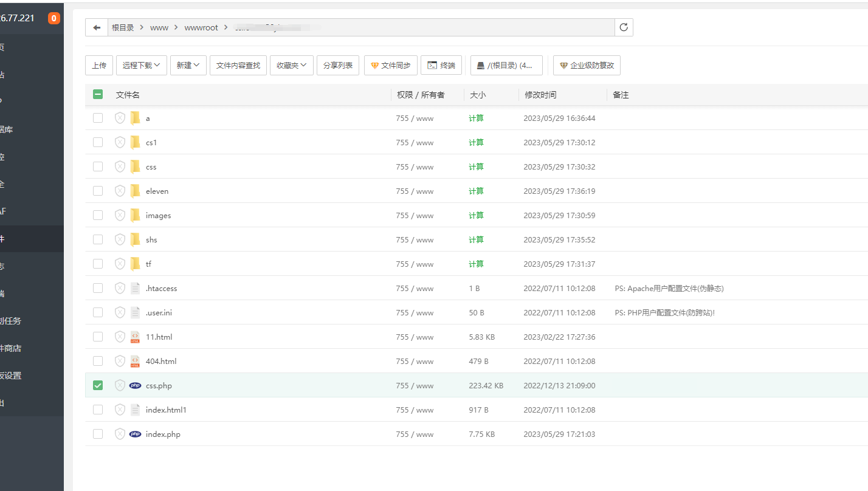Screen dimensions: 868x491
Task: Click the folder icon of shs
Action: pyautogui.click(x=135, y=239)
